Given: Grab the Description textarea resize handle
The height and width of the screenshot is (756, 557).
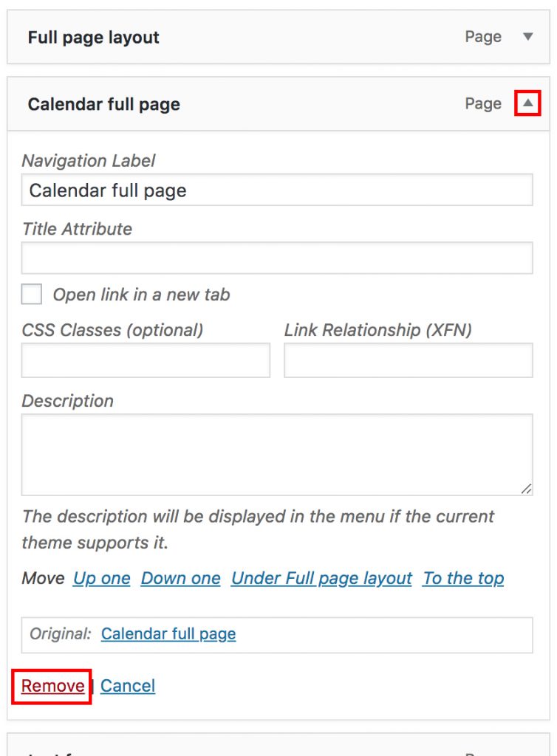Looking at the screenshot, I should tap(526, 489).
